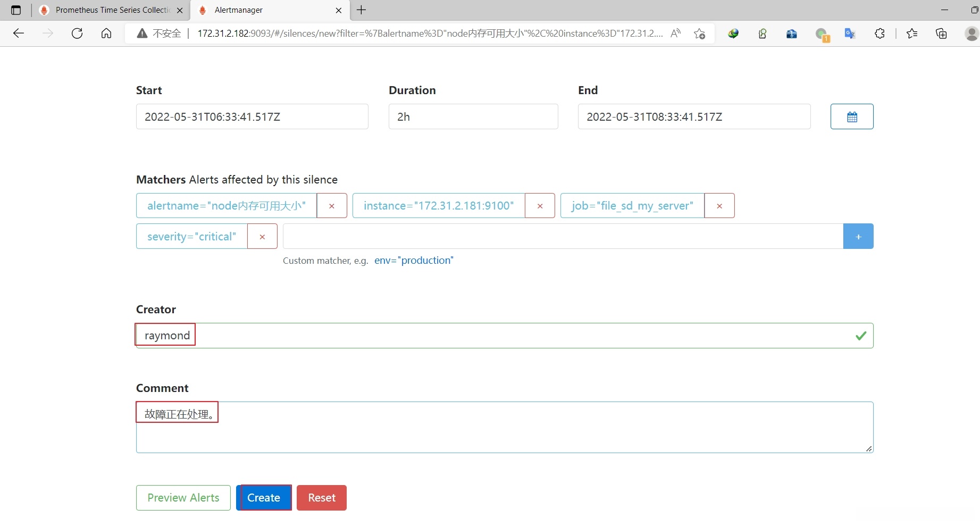
Task: Go back in browser history
Action: click(19, 34)
